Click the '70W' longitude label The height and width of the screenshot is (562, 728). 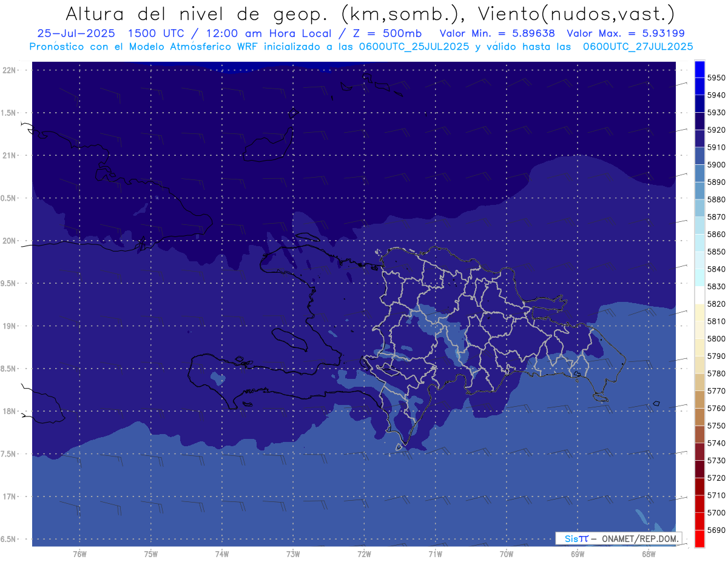tap(507, 554)
